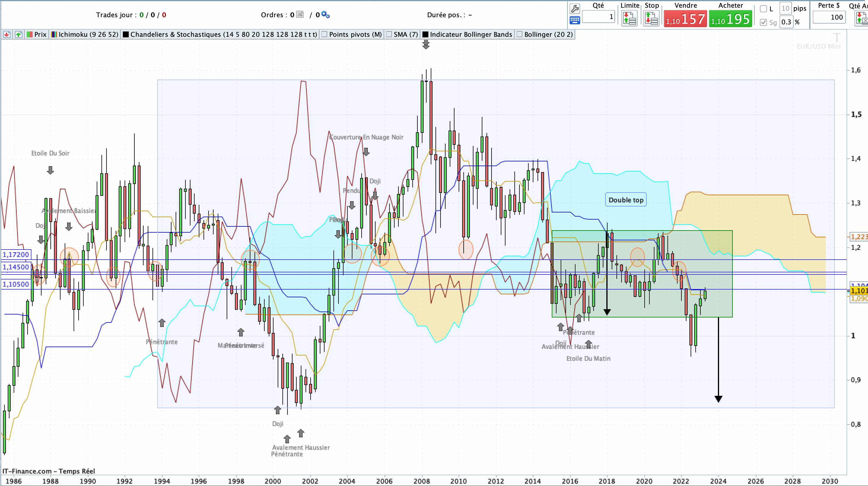This screenshot has height=486, width=868.
Task: Enable the Bollinger (20 2) checkbox
Action: click(x=520, y=34)
